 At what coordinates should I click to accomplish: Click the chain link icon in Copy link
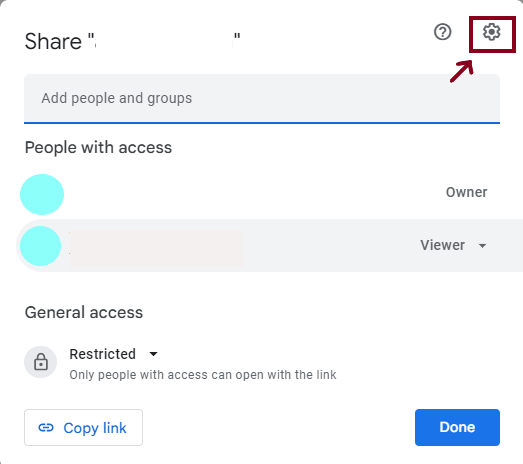click(x=46, y=428)
